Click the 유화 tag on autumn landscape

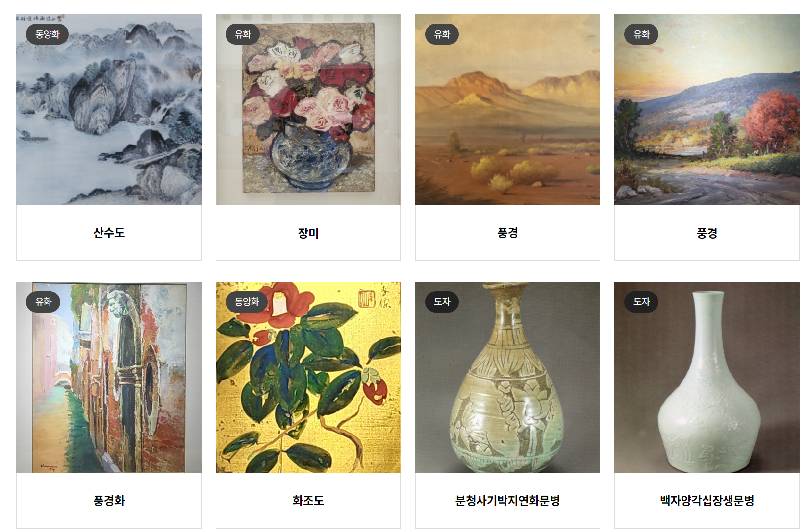[x=641, y=34]
